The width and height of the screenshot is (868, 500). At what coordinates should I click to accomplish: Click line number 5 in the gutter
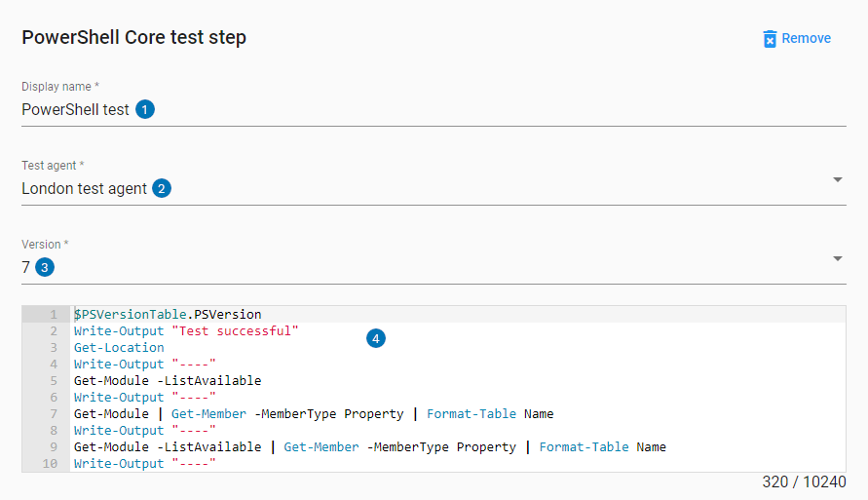[x=55, y=381]
